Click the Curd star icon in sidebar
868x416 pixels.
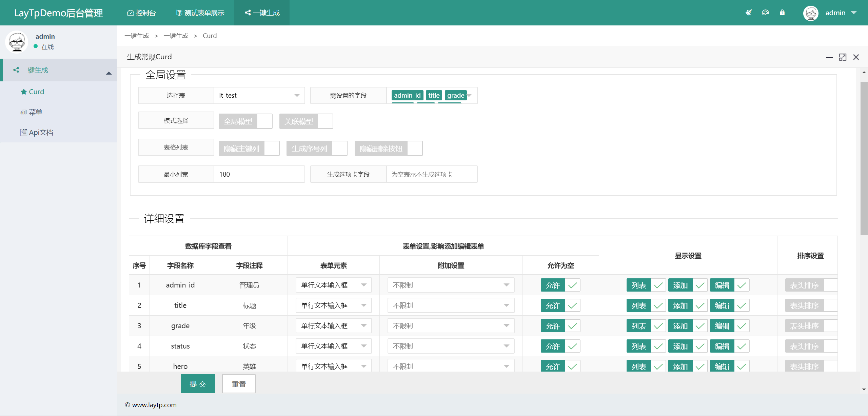coord(23,92)
